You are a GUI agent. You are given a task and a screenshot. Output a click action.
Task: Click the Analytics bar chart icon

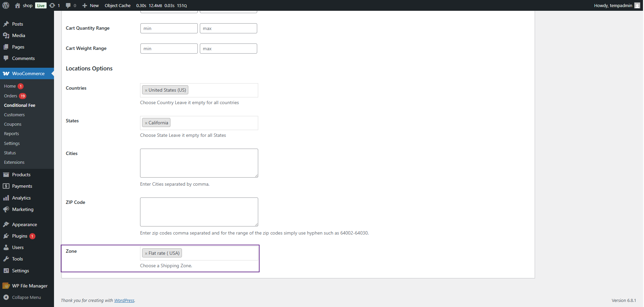(6, 198)
